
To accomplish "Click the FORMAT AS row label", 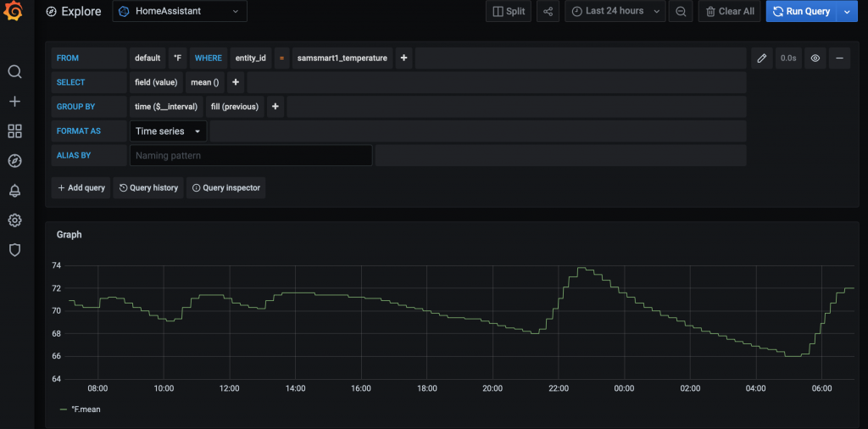I will (89, 131).
